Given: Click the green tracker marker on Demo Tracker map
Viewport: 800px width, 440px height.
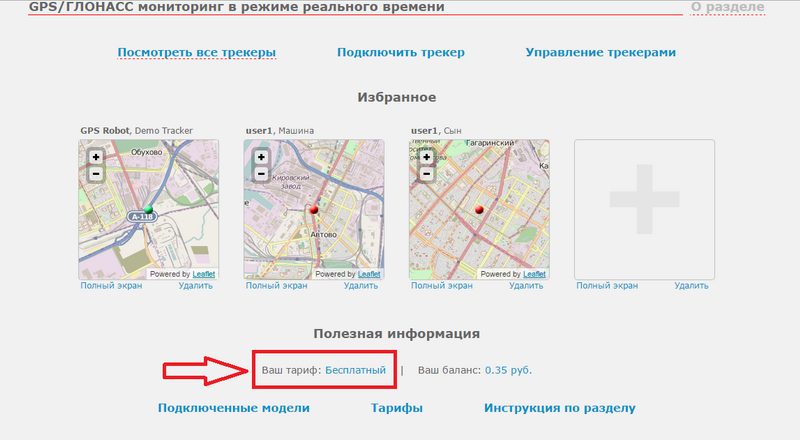Looking at the screenshot, I should pos(148,209).
